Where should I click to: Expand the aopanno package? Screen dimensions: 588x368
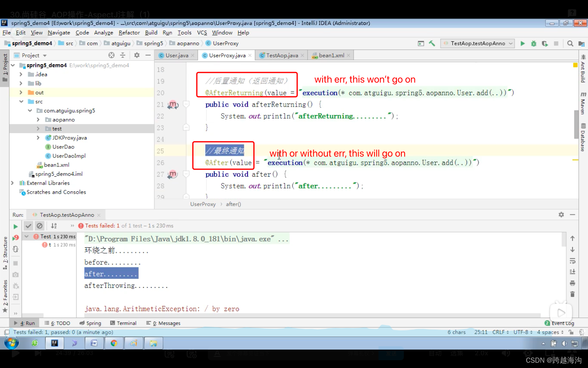click(x=38, y=120)
